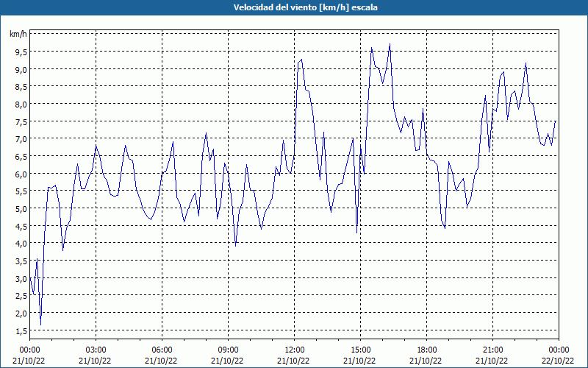
Task: Click the "00:00" label above "22/10/22"
Action: tap(559, 350)
